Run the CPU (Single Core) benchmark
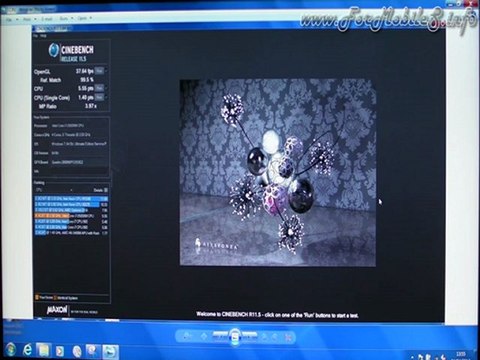Screen dimensions: 480x360 coord(99,97)
